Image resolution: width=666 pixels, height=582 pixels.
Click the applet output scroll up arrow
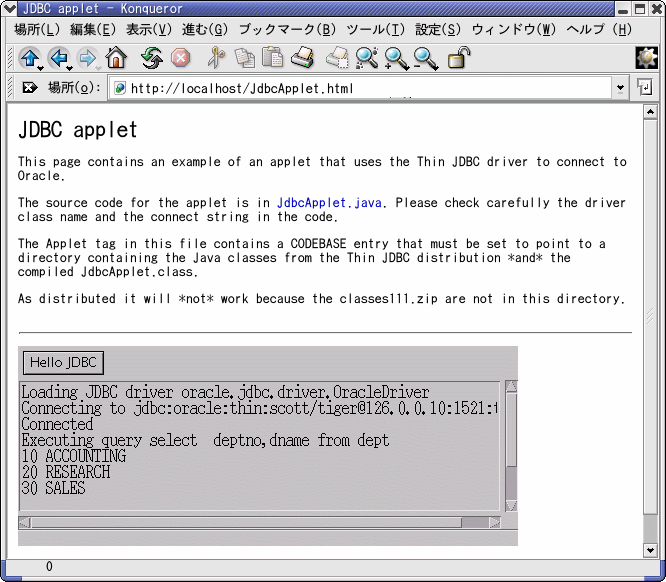[x=511, y=386]
